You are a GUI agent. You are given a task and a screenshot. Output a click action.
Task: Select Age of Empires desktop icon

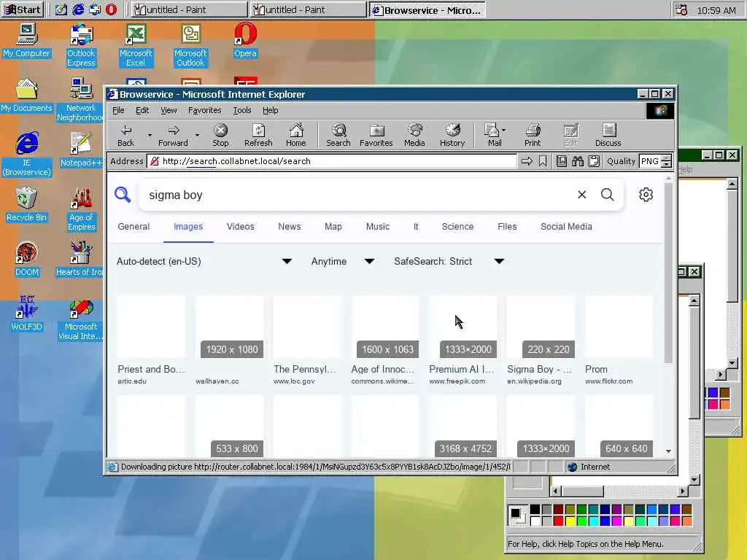click(x=81, y=209)
